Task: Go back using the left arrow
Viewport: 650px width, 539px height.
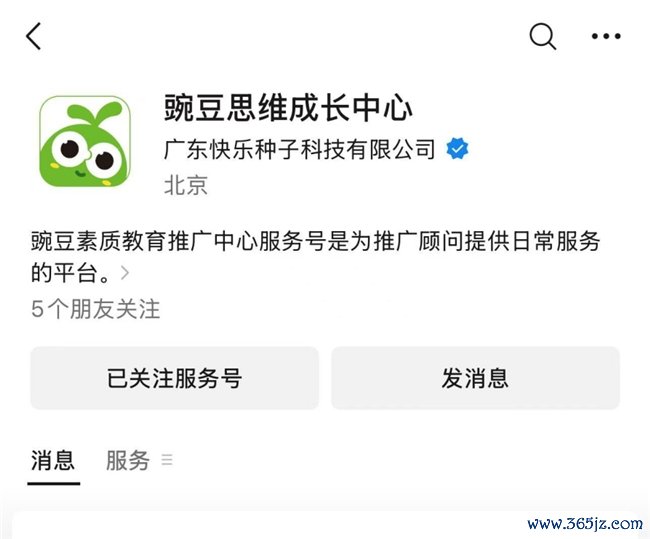Action: click(34, 36)
